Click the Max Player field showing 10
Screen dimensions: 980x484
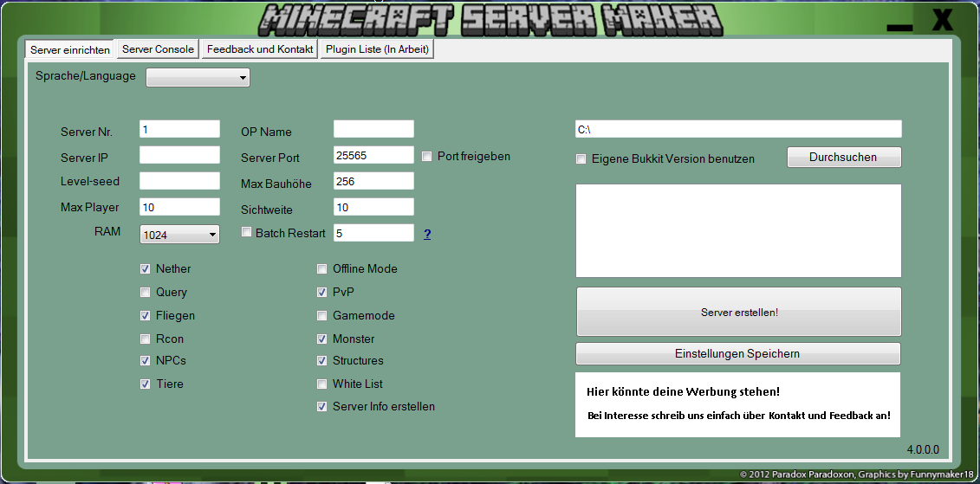point(180,207)
